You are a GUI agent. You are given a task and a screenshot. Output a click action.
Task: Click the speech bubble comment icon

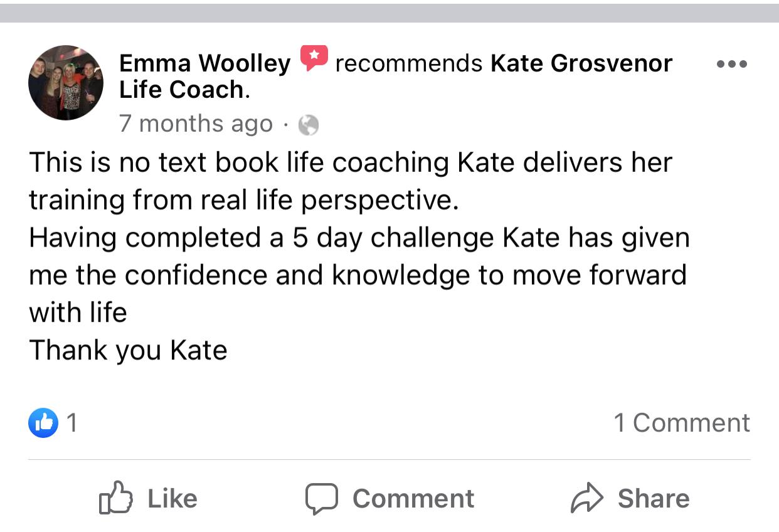click(322, 499)
